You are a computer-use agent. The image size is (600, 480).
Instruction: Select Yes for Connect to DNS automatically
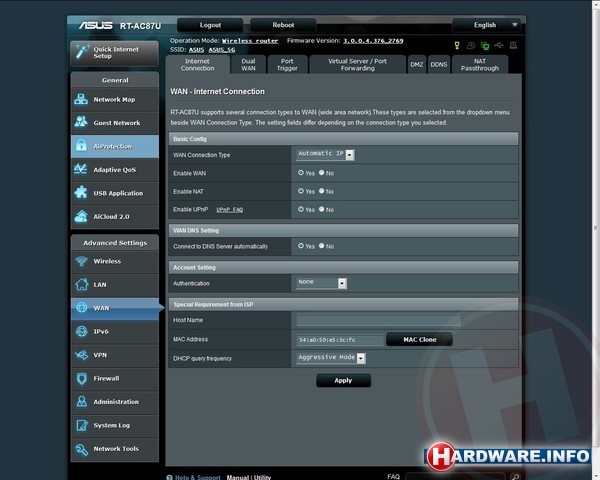[301, 246]
